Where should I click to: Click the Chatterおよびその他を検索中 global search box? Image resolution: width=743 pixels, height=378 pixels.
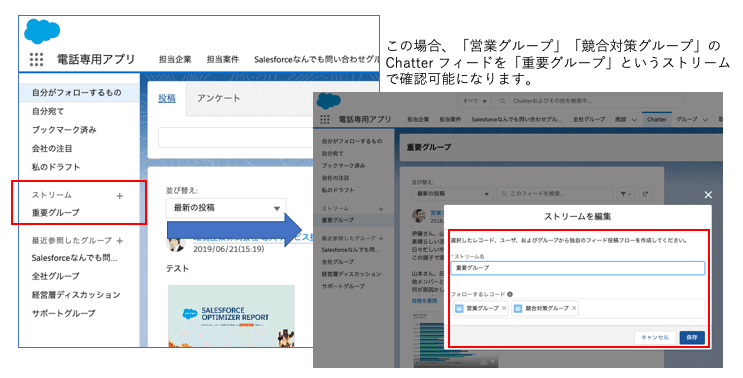[x=589, y=101]
